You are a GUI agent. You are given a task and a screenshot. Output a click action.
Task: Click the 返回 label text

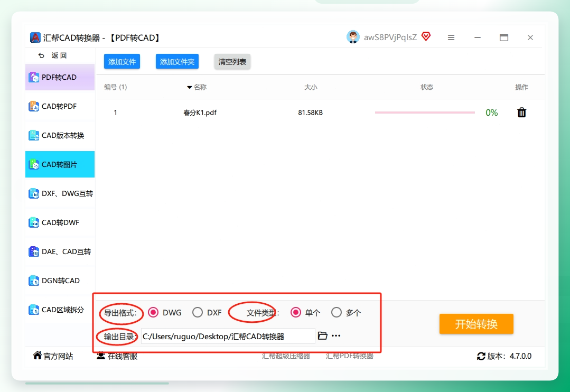[59, 55]
